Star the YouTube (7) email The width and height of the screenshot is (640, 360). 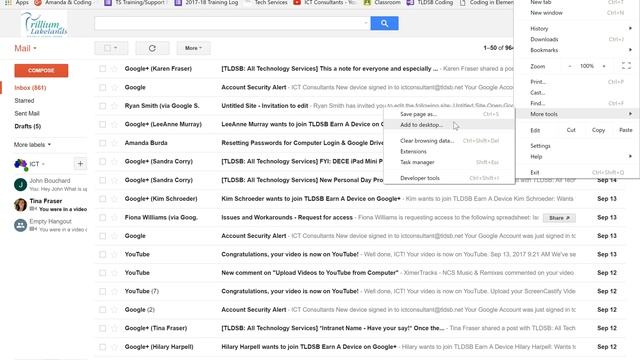114,291
